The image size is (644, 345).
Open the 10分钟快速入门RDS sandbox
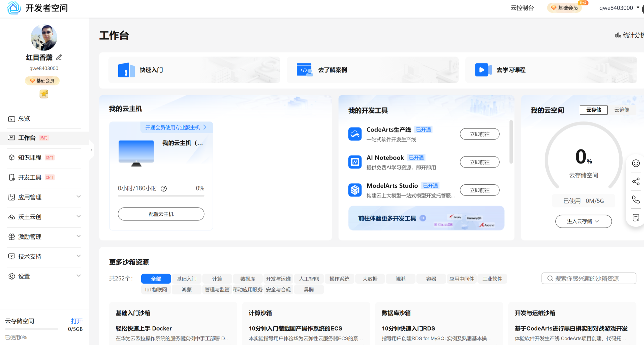point(408,328)
